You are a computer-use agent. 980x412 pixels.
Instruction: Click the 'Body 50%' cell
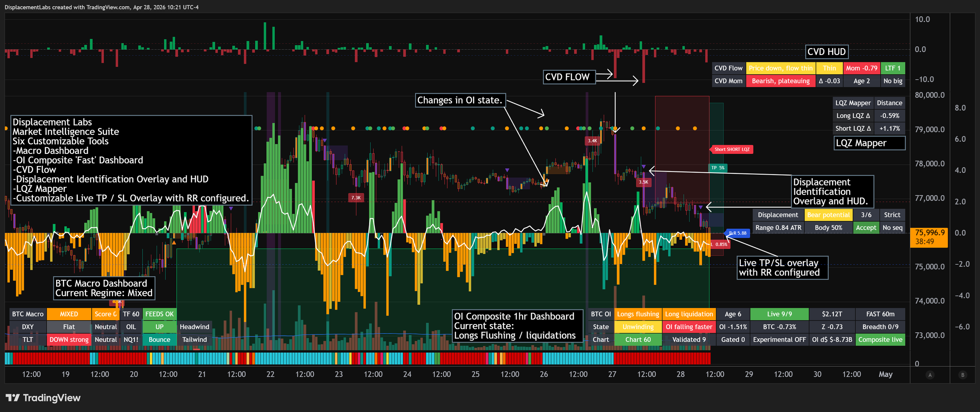(828, 228)
